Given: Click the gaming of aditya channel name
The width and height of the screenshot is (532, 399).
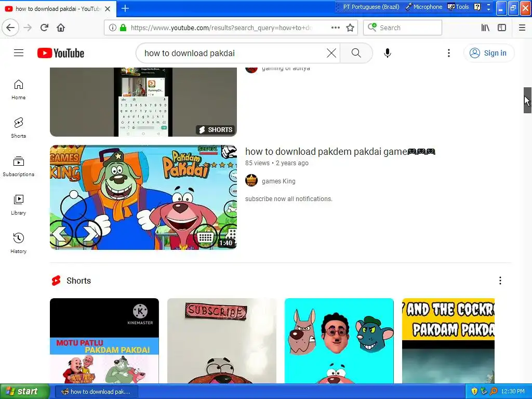Looking at the screenshot, I should (286, 69).
